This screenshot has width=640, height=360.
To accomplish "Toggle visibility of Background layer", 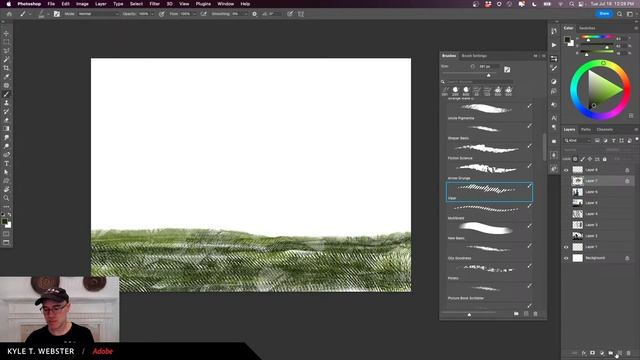I will [x=566, y=258].
